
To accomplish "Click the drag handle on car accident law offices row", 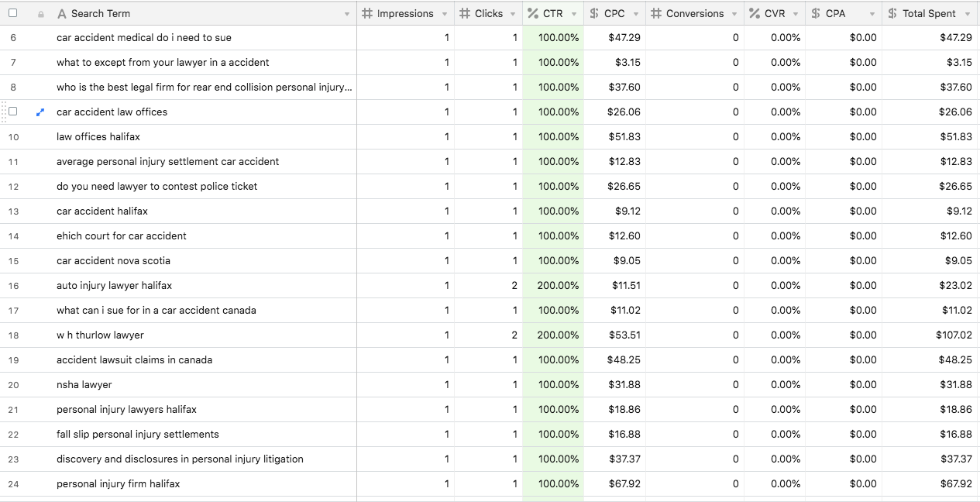I will [x=4, y=112].
